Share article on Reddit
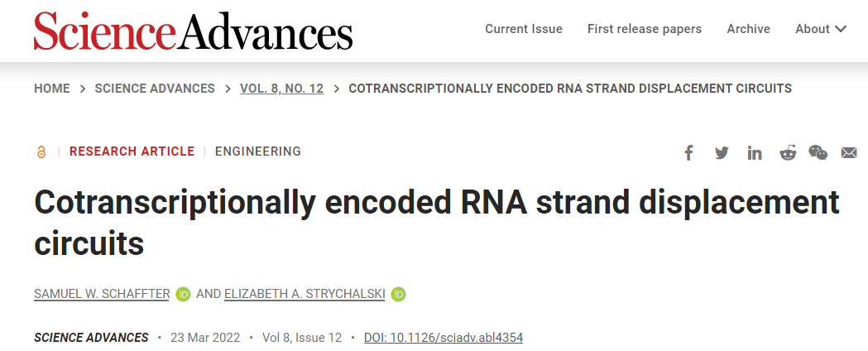 click(x=788, y=153)
